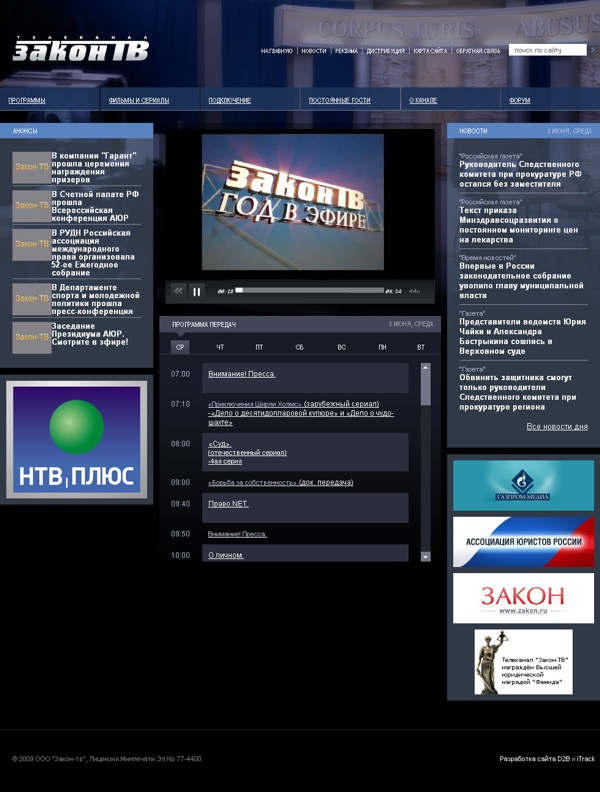This screenshot has height=792, width=600.
Task: Select the ПН day tab
Action: coord(382,347)
